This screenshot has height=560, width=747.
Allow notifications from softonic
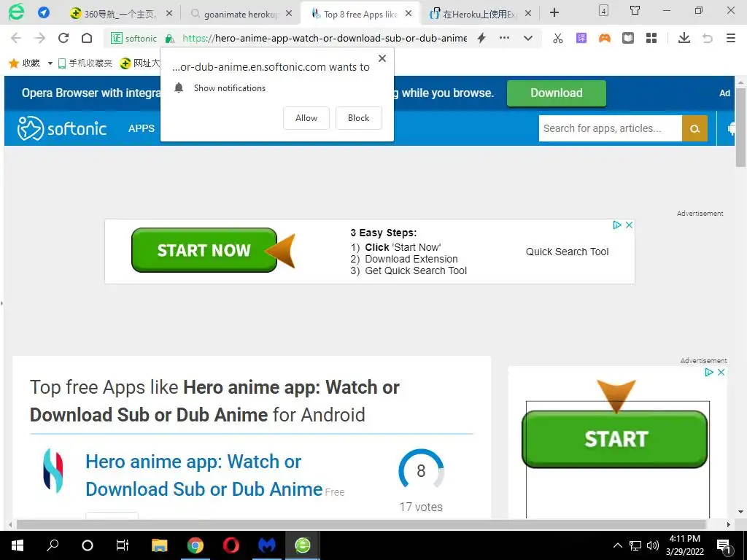coord(306,118)
